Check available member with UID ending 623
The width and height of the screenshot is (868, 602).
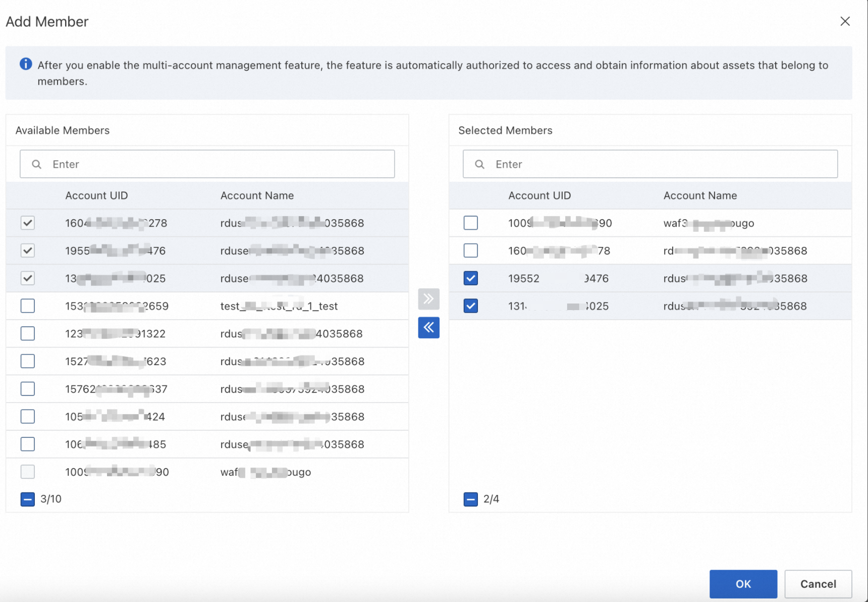click(28, 361)
